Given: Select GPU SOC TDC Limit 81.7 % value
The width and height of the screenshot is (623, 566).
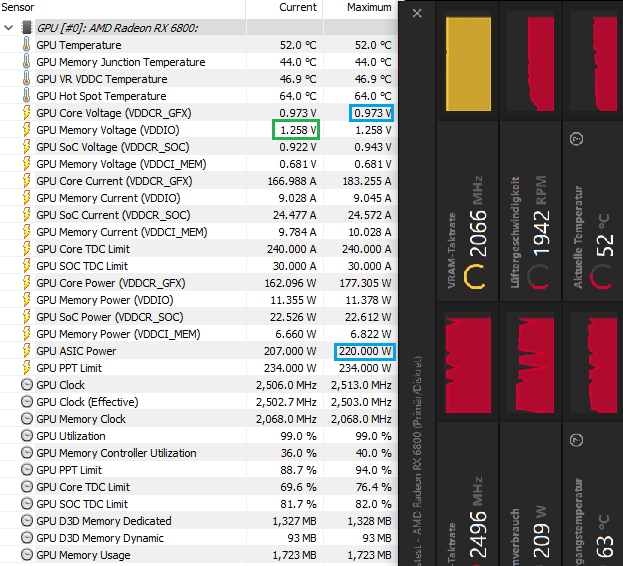Looking at the screenshot, I should pos(298,504).
